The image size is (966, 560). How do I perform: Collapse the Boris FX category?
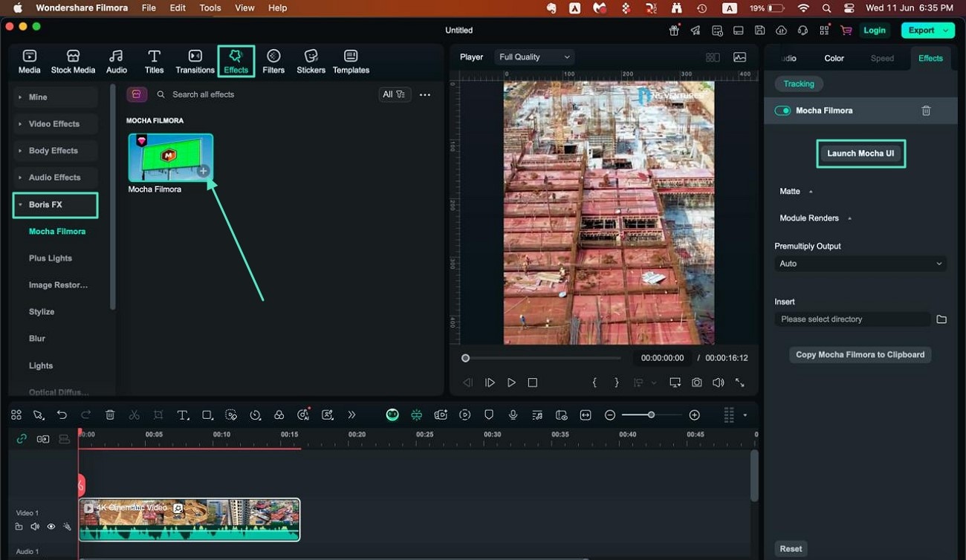[x=56, y=205]
